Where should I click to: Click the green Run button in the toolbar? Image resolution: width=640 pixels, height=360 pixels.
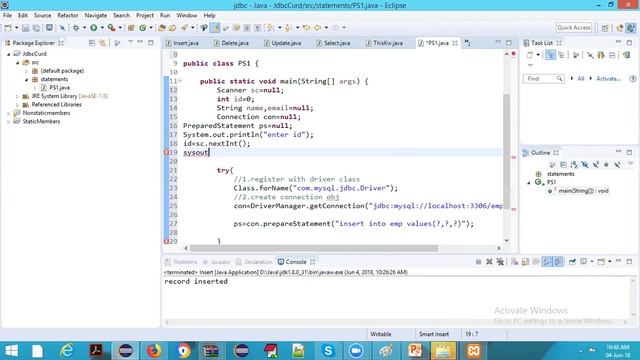94,28
